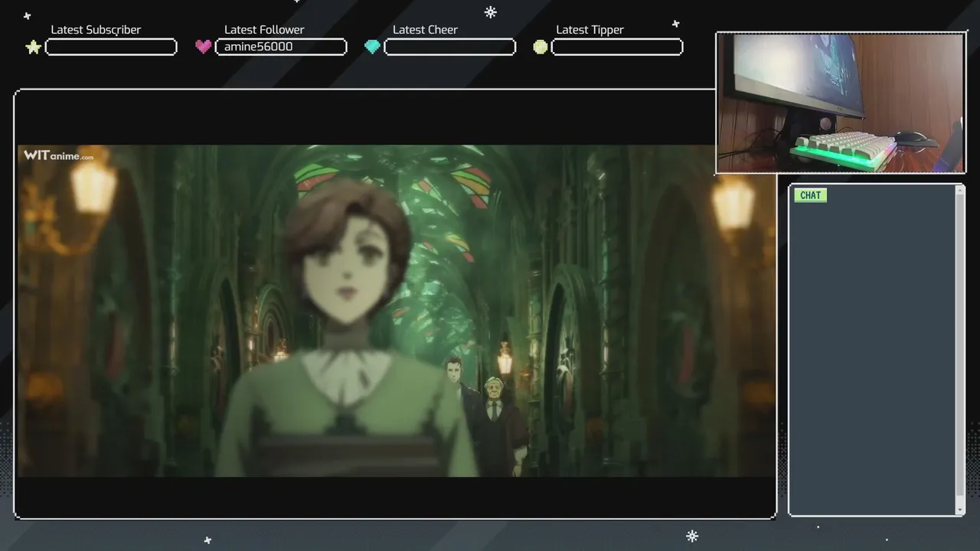The image size is (980, 551).
Task: Open the webcam keyboard feed thumbnail
Action: click(841, 103)
